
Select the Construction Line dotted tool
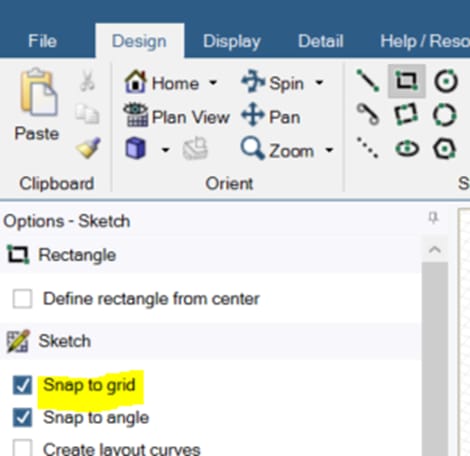coord(367,148)
